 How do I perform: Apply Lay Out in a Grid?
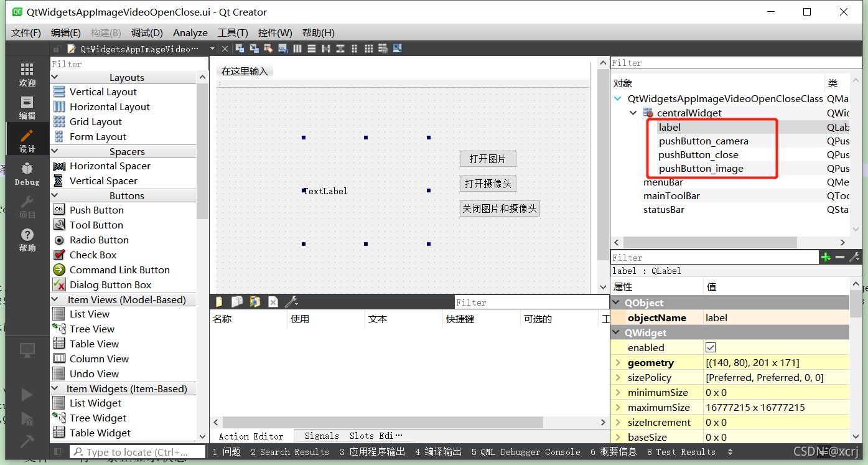(x=369, y=49)
